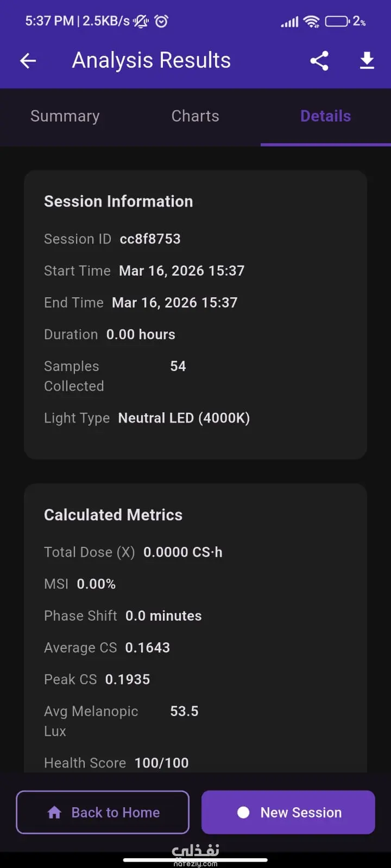Tap the home icon in Back to Home
391x868 pixels.
(54, 812)
